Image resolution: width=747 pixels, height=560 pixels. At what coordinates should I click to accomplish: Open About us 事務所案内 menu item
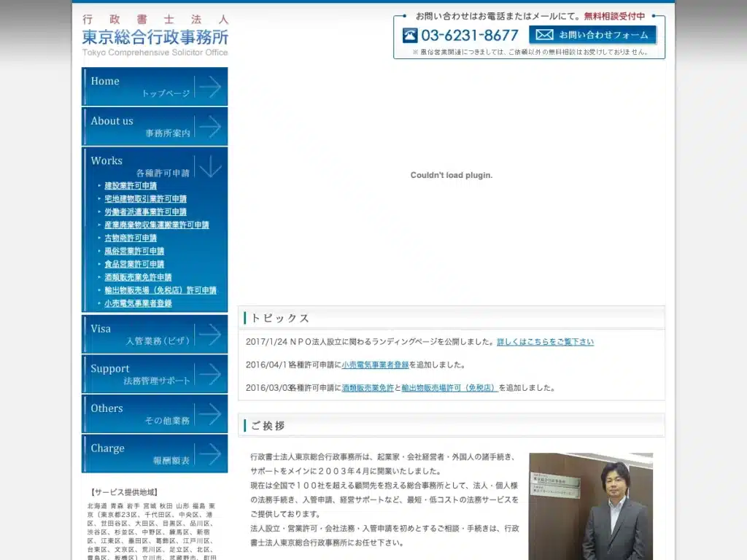pyautogui.click(x=155, y=126)
